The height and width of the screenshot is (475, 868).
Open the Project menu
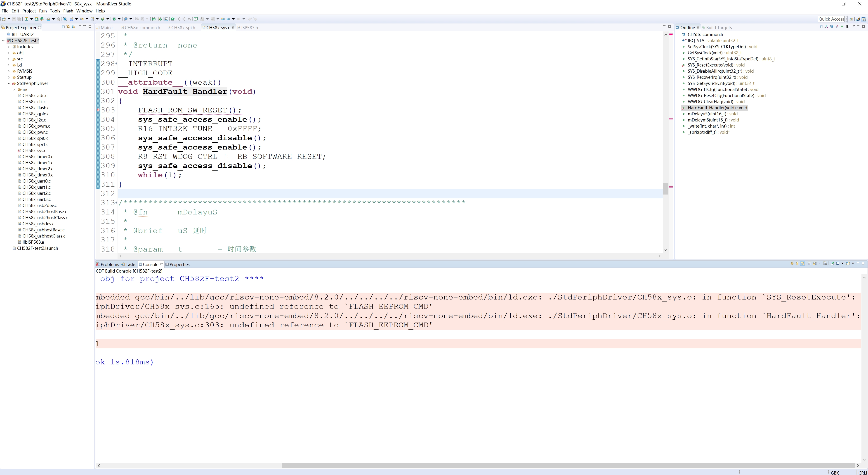pos(29,11)
